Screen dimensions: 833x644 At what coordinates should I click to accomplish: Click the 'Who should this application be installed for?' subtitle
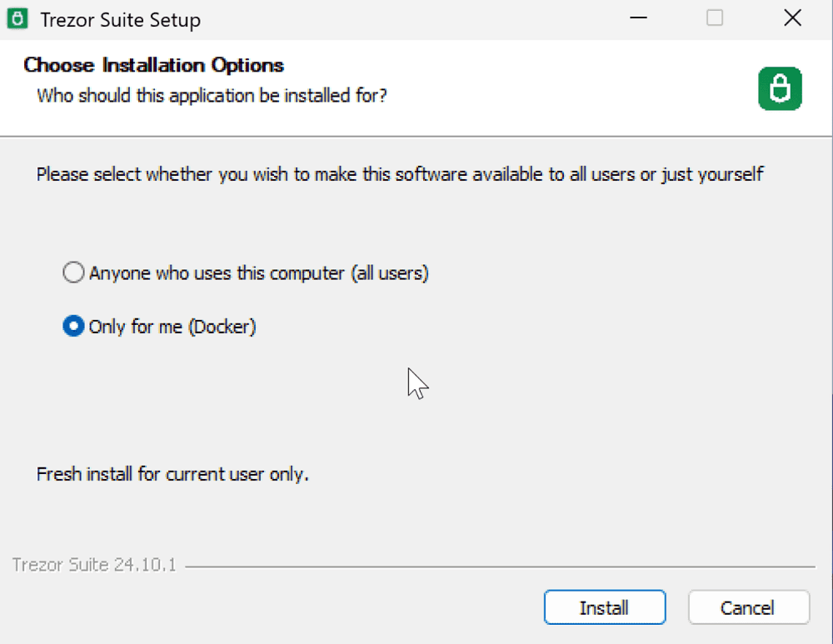pos(212,96)
